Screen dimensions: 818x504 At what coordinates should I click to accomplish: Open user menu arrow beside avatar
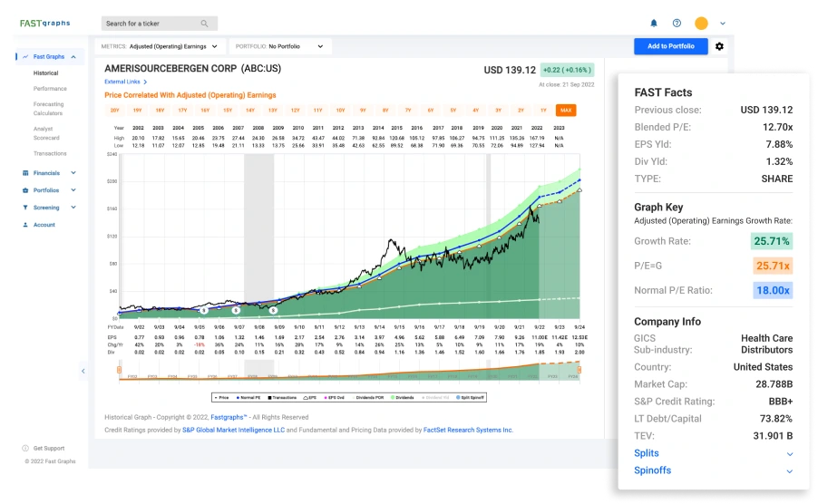click(723, 24)
